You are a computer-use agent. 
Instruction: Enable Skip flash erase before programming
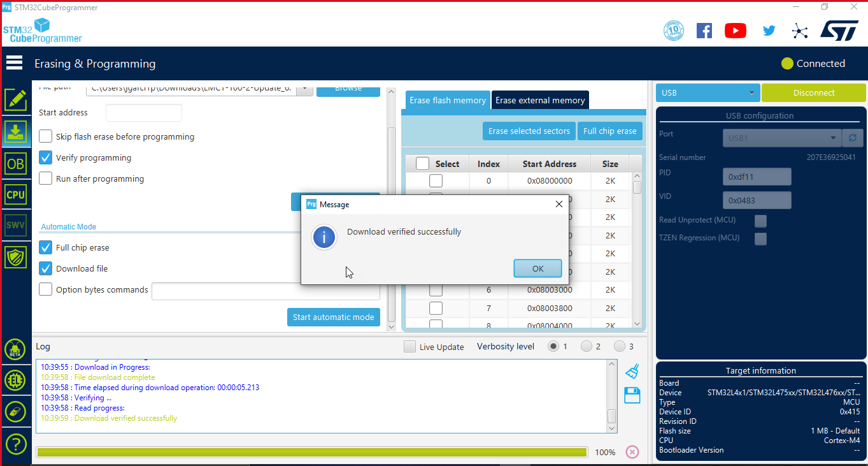(46, 136)
